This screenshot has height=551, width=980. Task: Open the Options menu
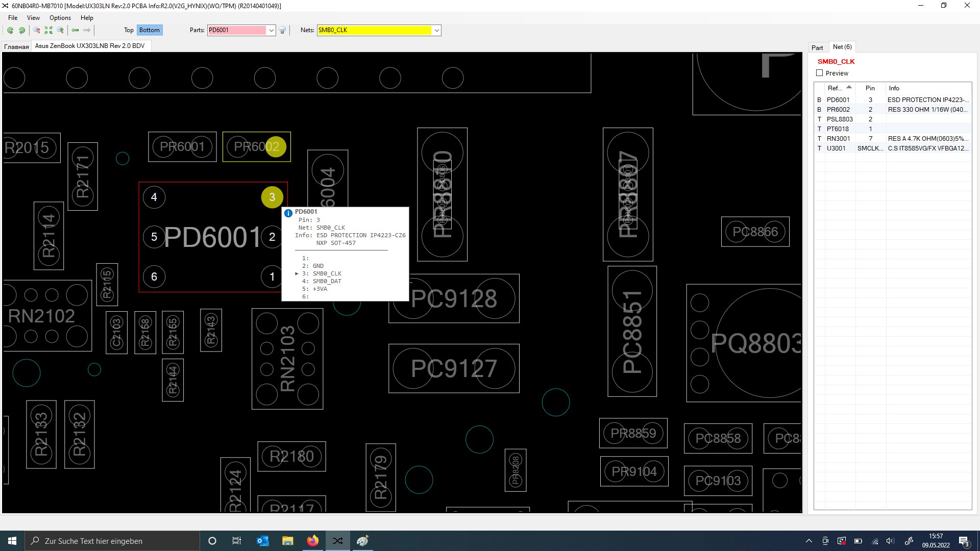60,17
